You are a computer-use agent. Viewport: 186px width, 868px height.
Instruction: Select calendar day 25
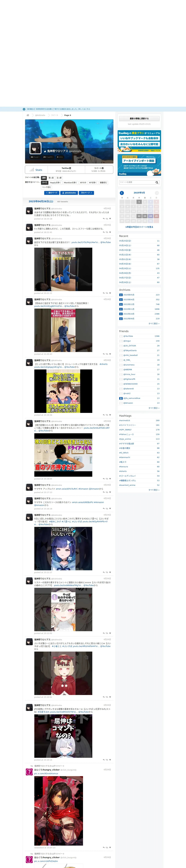(x=156, y=216)
